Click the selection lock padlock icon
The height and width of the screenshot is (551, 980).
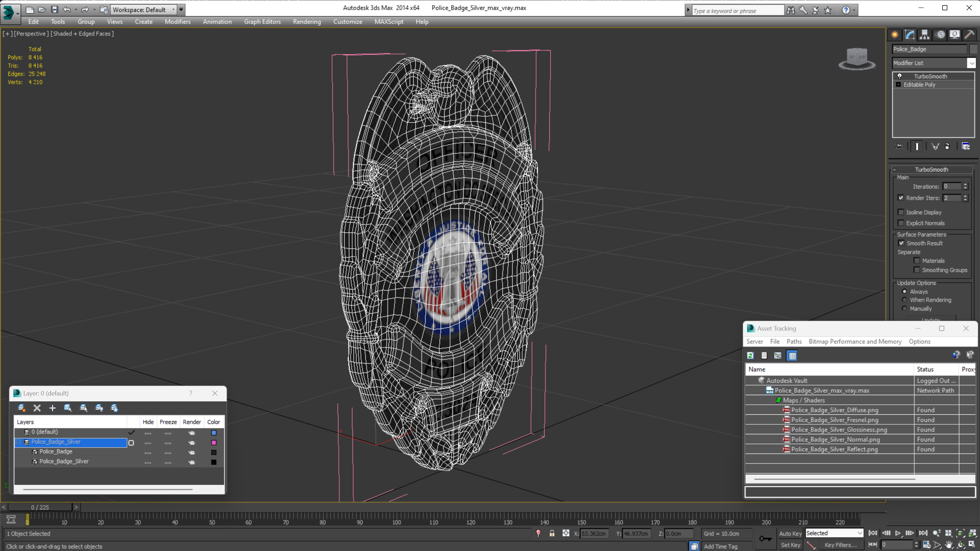(552, 533)
